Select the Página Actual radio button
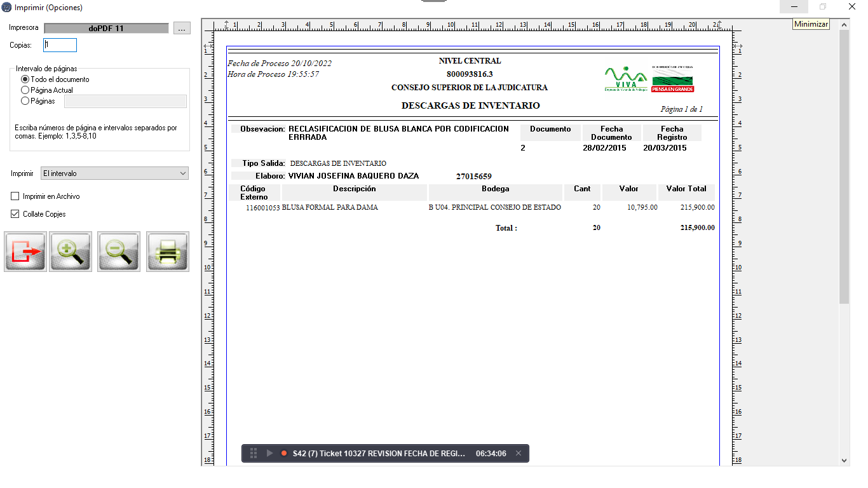Viewport: 868px width, 488px height. tap(25, 90)
